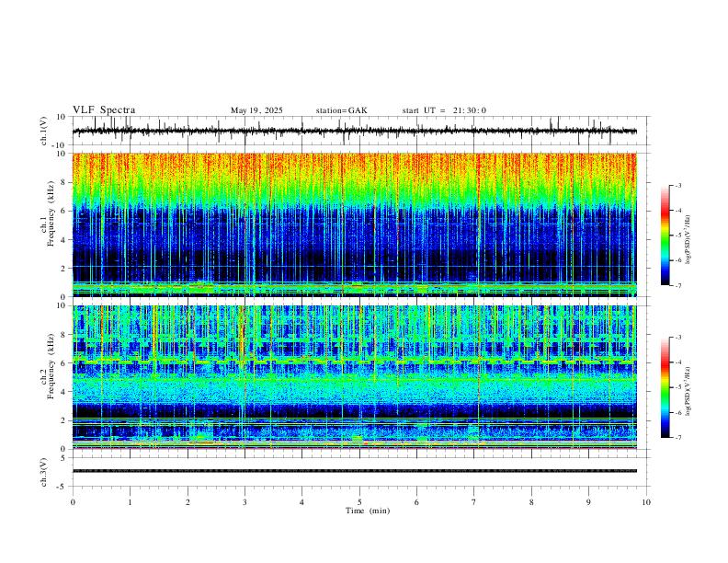The width and height of the screenshot is (728, 563).
Task: Click the "5" tick on ch.3(V) axis
Action: (x=63, y=458)
